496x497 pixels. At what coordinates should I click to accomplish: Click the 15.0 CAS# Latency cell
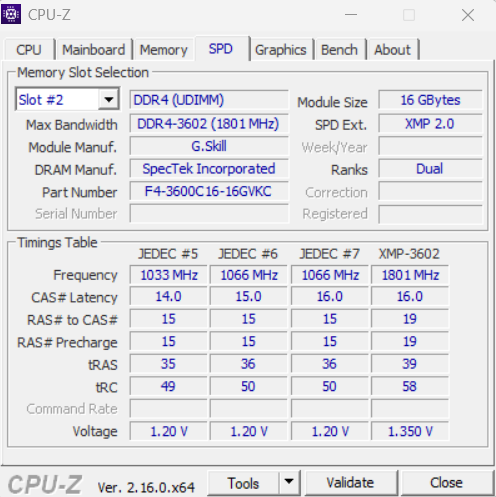(x=248, y=296)
